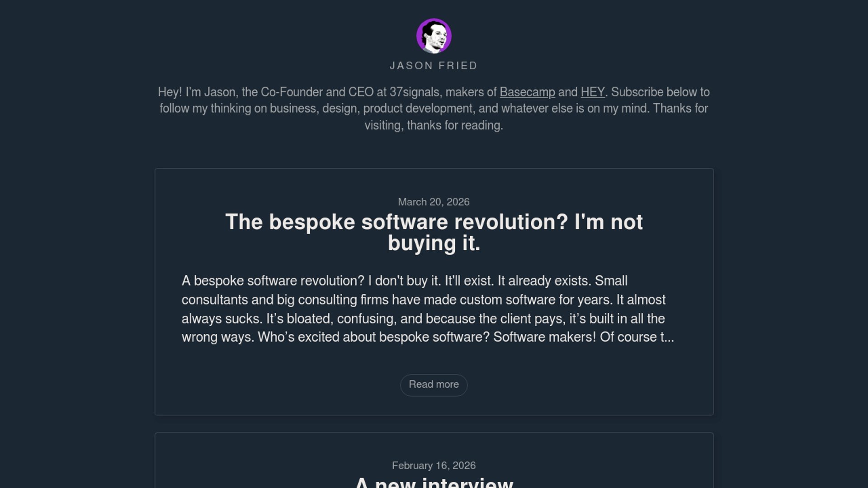Click "Software makers!" in the post excerpt
Viewport: 868px width, 488px height.
[x=544, y=338]
